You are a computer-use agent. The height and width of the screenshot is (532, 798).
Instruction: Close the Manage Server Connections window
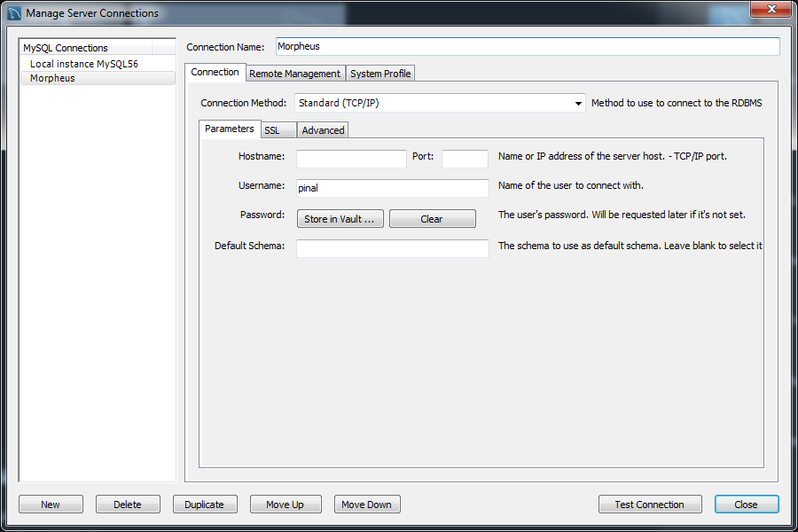771,9
